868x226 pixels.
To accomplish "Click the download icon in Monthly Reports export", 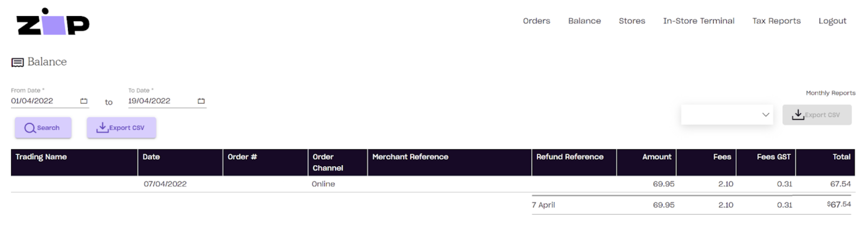I will pyautogui.click(x=798, y=115).
